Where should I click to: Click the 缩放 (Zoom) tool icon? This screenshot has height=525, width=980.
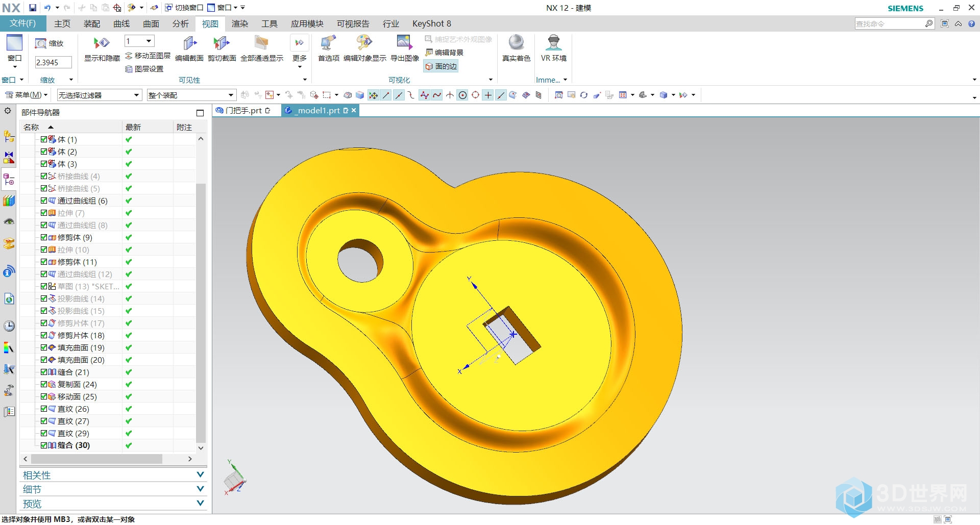tap(41, 43)
